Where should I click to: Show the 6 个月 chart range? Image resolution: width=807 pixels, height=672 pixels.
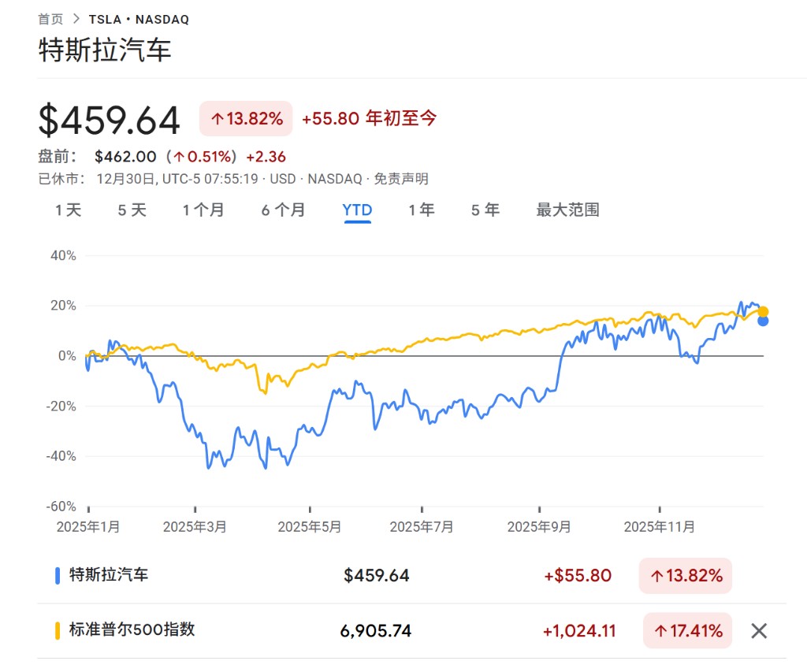283,210
